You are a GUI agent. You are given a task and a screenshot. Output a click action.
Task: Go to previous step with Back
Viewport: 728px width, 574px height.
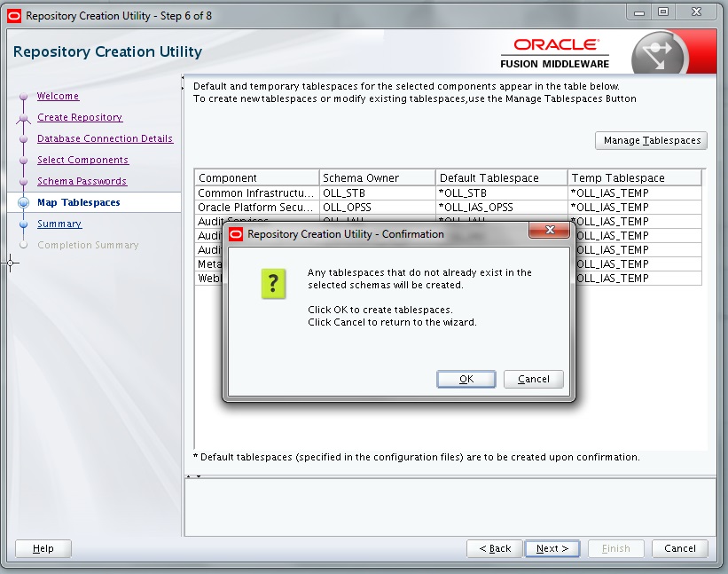pos(495,548)
